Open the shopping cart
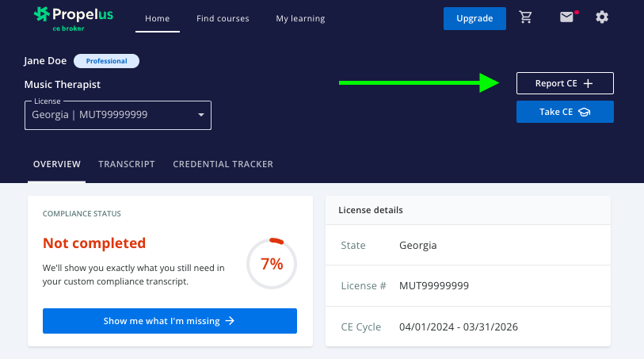The image size is (644, 359). tap(526, 17)
